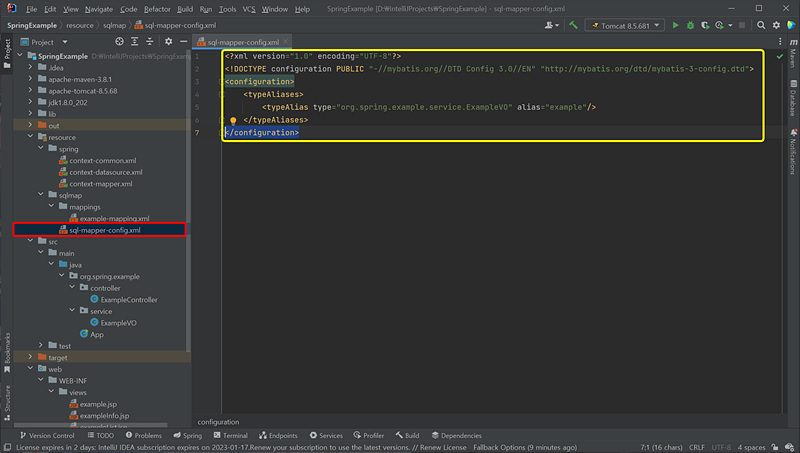Image resolution: width=800 pixels, height=453 pixels.
Task: Click Renew License in status bar
Action: (x=443, y=447)
